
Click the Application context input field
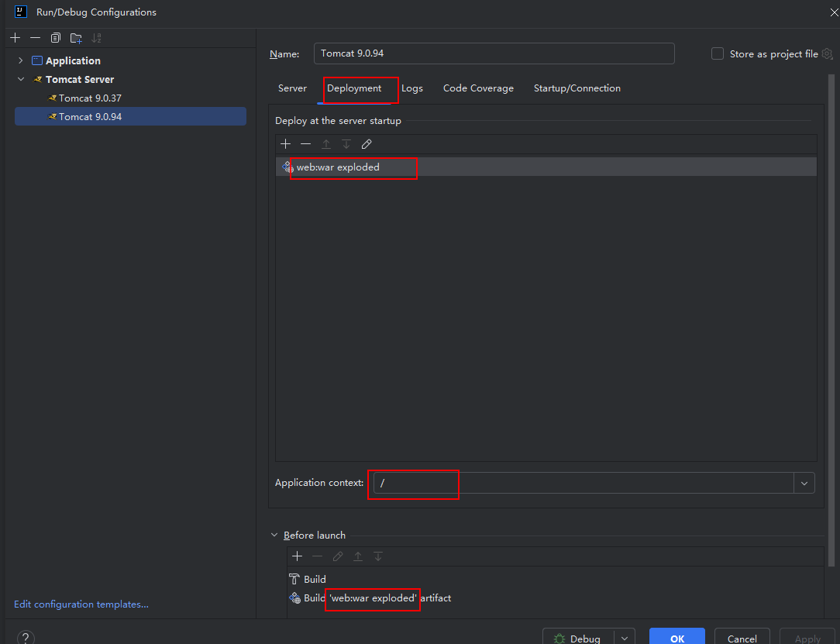point(584,484)
